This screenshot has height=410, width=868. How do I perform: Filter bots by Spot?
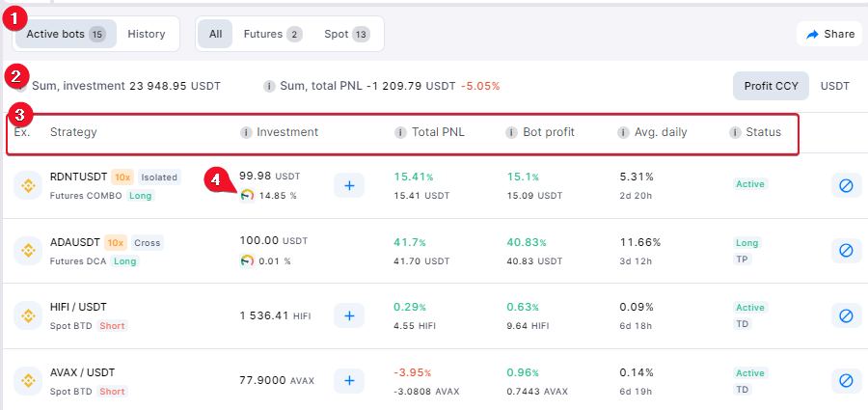click(347, 35)
